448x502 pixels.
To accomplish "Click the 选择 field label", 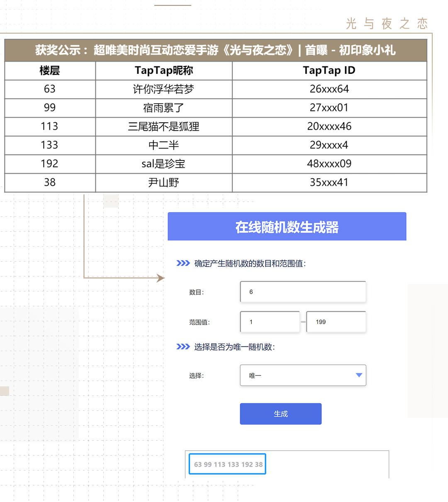I will pos(197,376).
